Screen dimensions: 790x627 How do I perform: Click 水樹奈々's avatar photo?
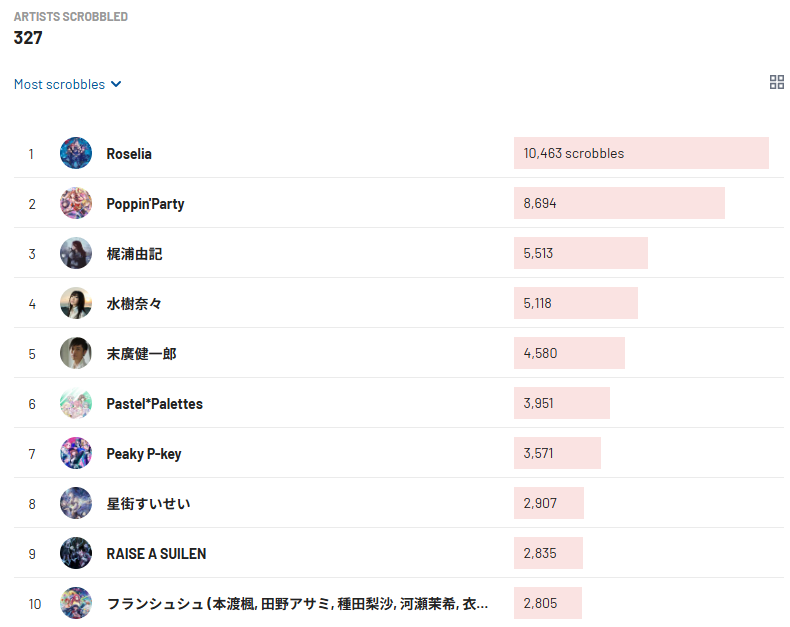pyautogui.click(x=76, y=303)
